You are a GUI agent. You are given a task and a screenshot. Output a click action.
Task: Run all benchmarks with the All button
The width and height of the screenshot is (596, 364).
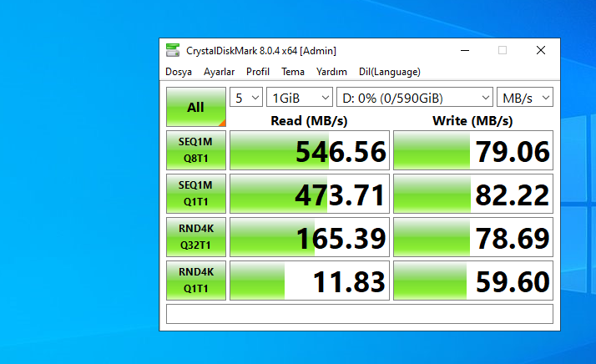point(196,107)
